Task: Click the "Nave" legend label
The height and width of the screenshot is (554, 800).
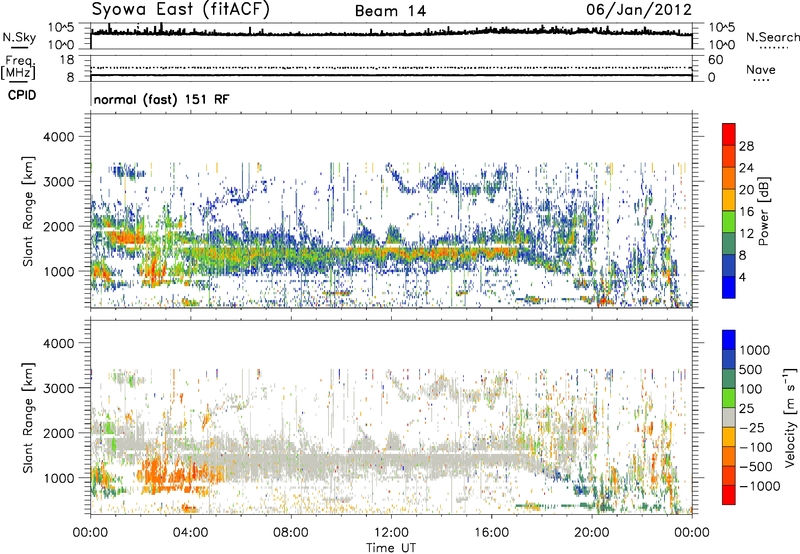Action: [761, 69]
